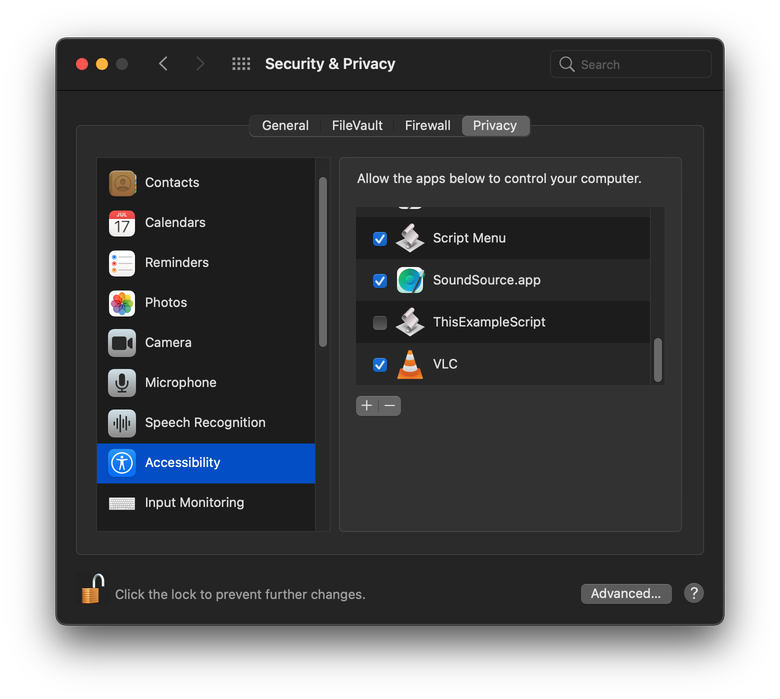Open the help question mark button
The height and width of the screenshot is (699, 780).
[693, 593]
